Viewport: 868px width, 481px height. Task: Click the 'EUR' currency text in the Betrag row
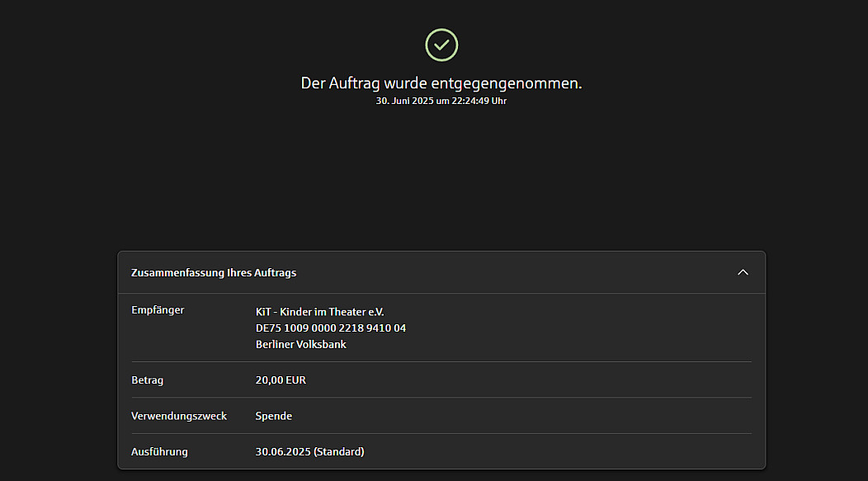295,380
